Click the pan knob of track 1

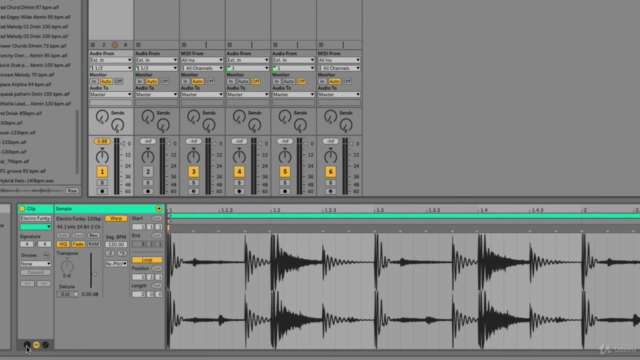102,156
